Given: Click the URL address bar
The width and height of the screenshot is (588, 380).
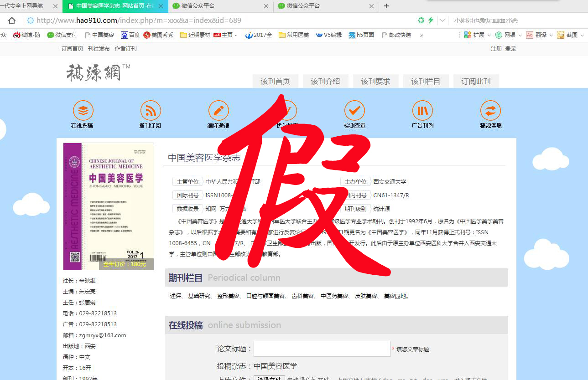Looking at the screenshot, I should 219,21.
